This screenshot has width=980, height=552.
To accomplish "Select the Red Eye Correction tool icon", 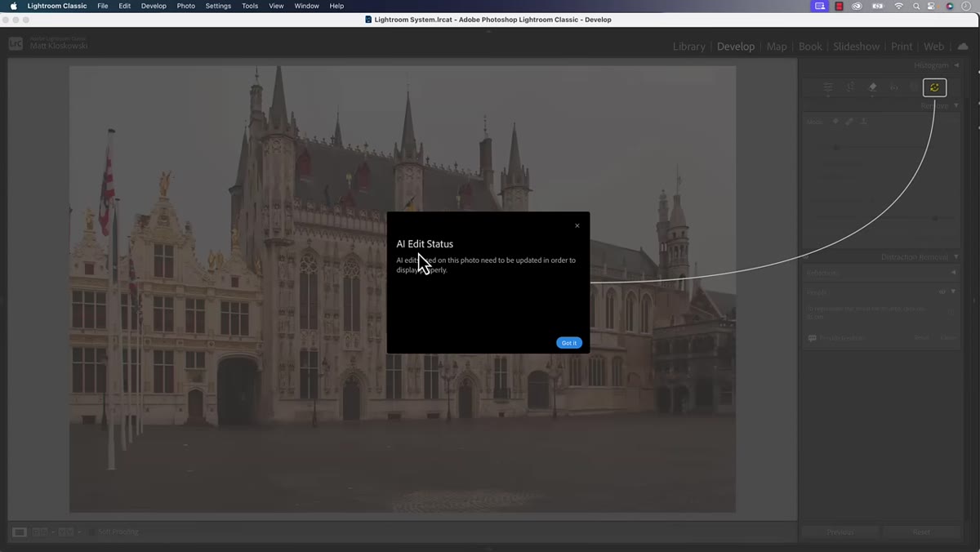I will pyautogui.click(x=894, y=87).
